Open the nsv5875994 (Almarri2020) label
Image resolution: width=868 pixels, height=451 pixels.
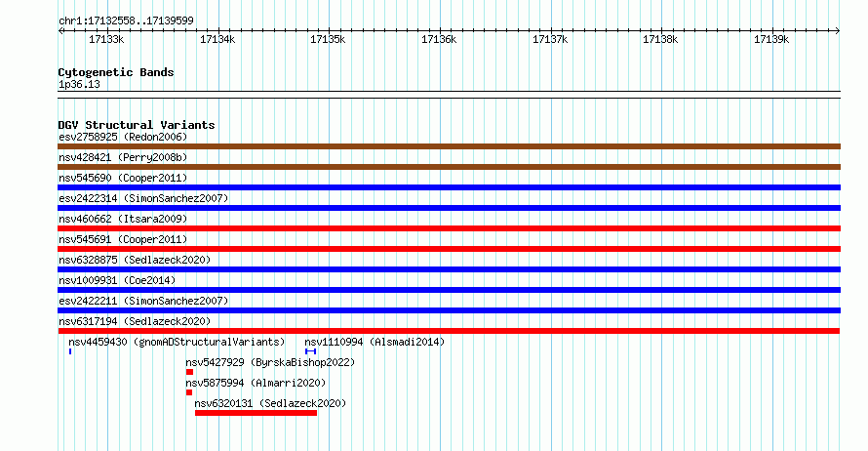click(256, 383)
